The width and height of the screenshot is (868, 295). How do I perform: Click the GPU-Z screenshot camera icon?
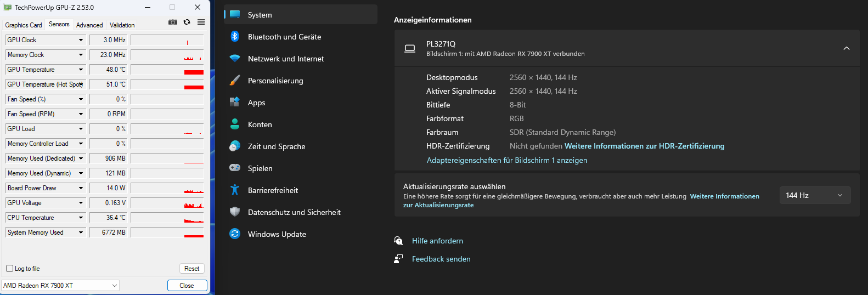(x=173, y=22)
